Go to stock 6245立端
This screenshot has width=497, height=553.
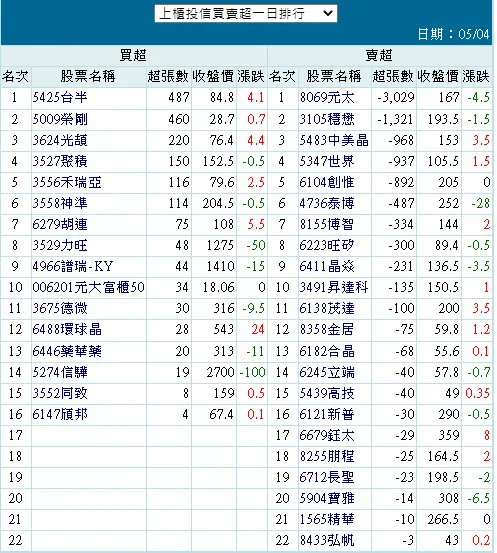click(x=327, y=372)
